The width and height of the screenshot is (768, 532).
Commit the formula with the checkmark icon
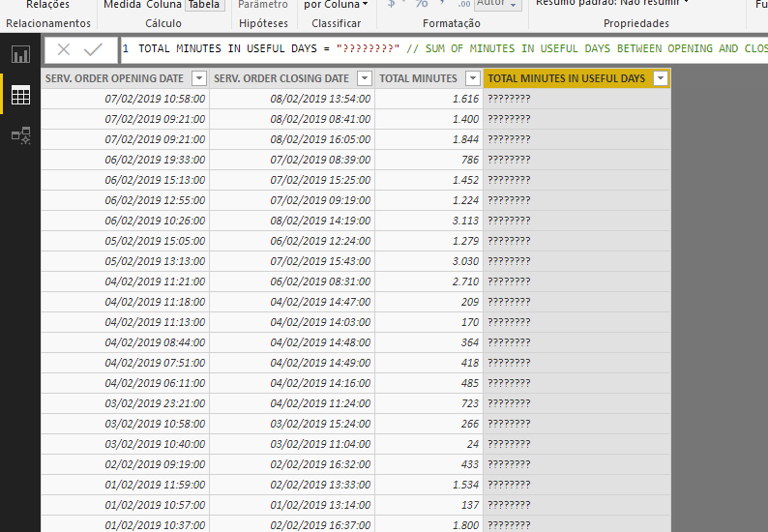pyautogui.click(x=93, y=49)
